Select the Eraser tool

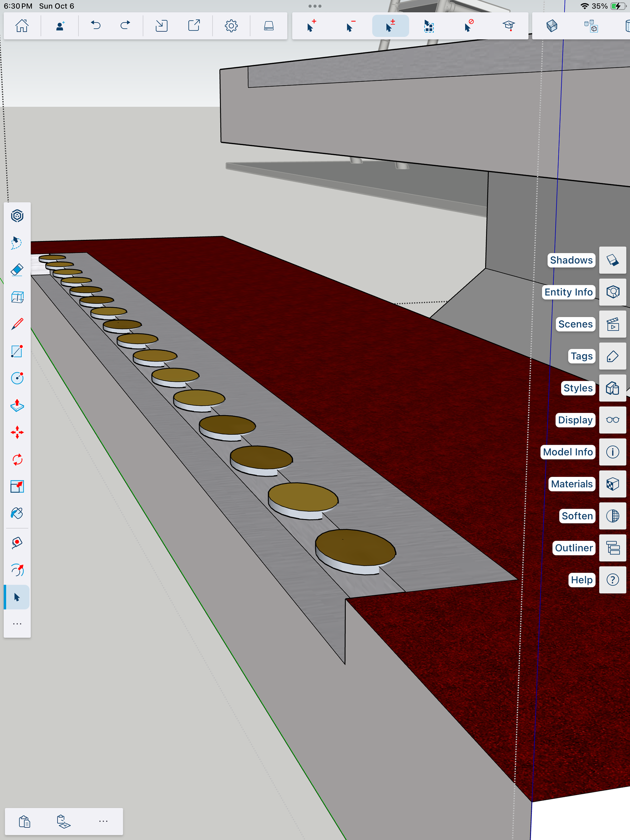click(x=17, y=270)
